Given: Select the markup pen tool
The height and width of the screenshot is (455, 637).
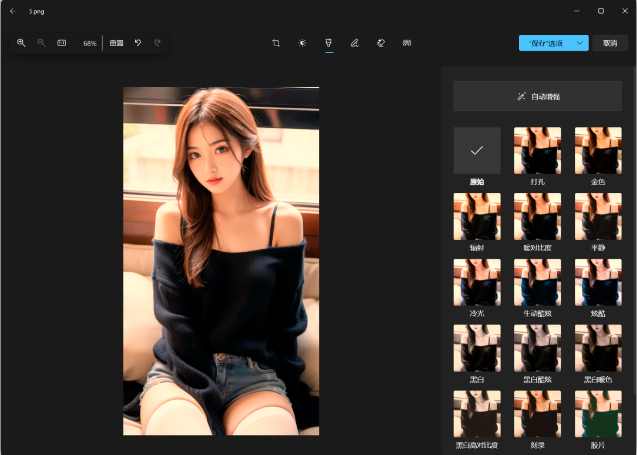Looking at the screenshot, I should [354, 43].
